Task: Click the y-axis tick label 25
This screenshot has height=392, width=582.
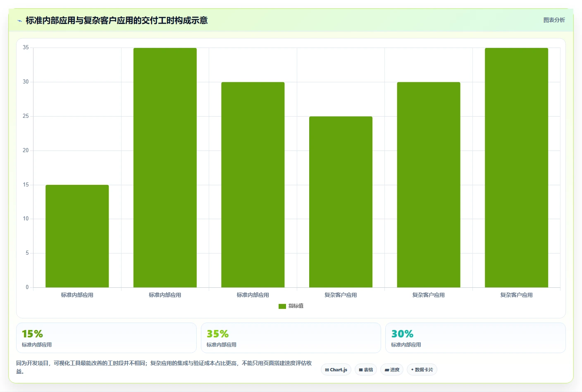Action: tap(26, 116)
